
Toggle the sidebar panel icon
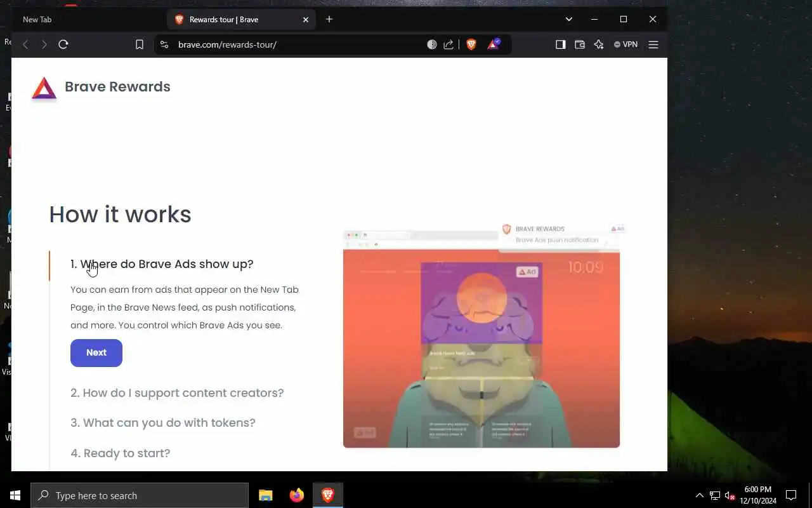click(561, 44)
